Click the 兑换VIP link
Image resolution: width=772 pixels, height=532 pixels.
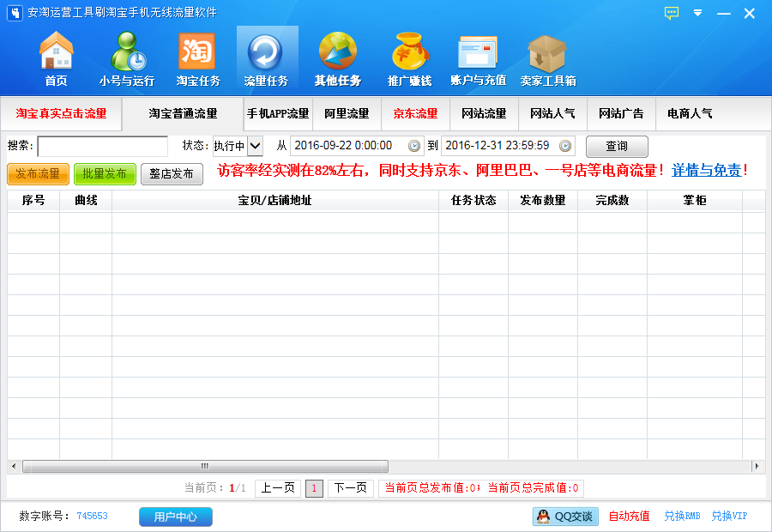[729, 517]
